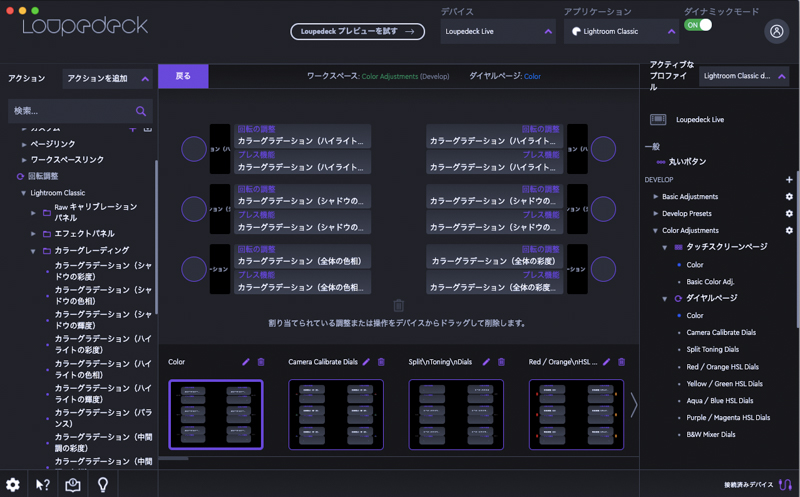The width and height of the screenshot is (800, 497).
Task: Edit the Split Toning Dials page name
Action: click(x=486, y=362)
